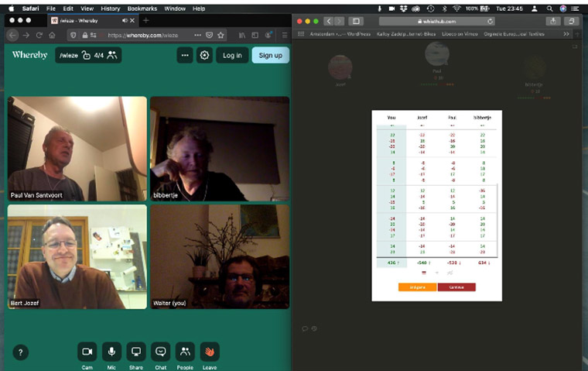Open the Safari menu in menu bar
588x371 pixels.
click(x=30, y=9)
